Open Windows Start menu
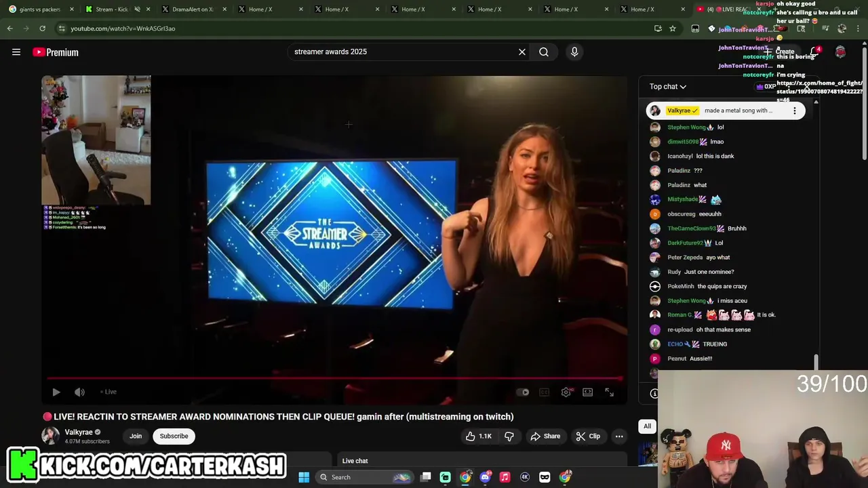868x488 pixels. click(304, 477)
